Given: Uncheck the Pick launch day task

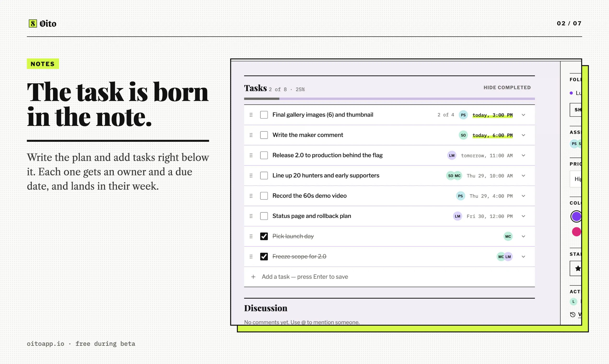Looking at the screenshot, I should click(x=264, y=236).
